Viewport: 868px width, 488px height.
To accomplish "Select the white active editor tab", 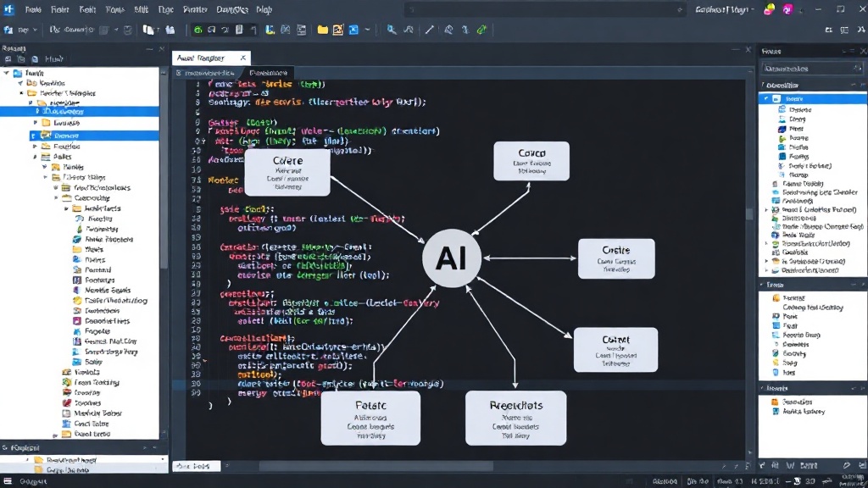I will click(211, 58).
